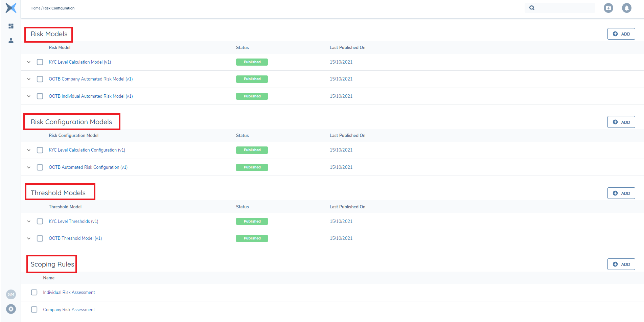Tick the Individual Risk Assessment checkbox
644x322 pixels.
pos(34,293)
